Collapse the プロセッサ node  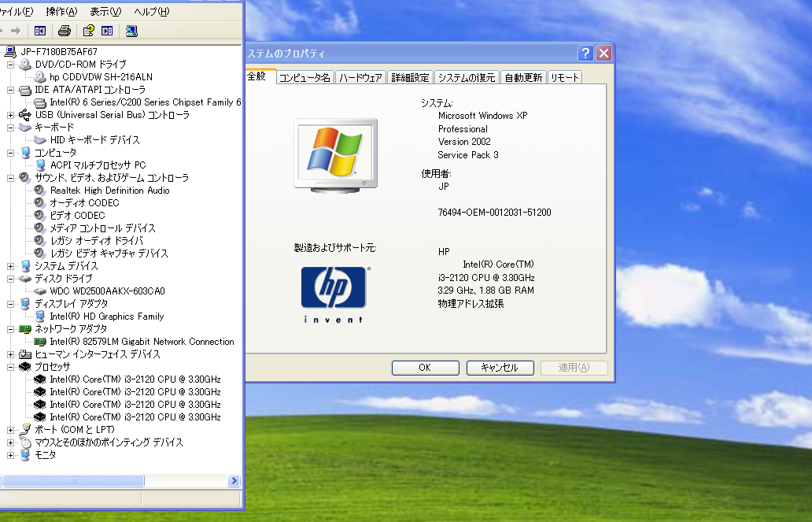click(x=10, y=367)
